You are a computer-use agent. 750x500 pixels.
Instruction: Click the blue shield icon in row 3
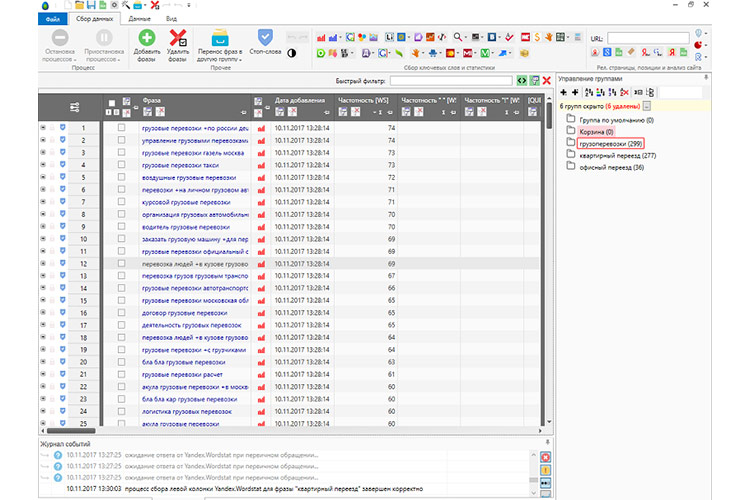(x=63, y=152)
